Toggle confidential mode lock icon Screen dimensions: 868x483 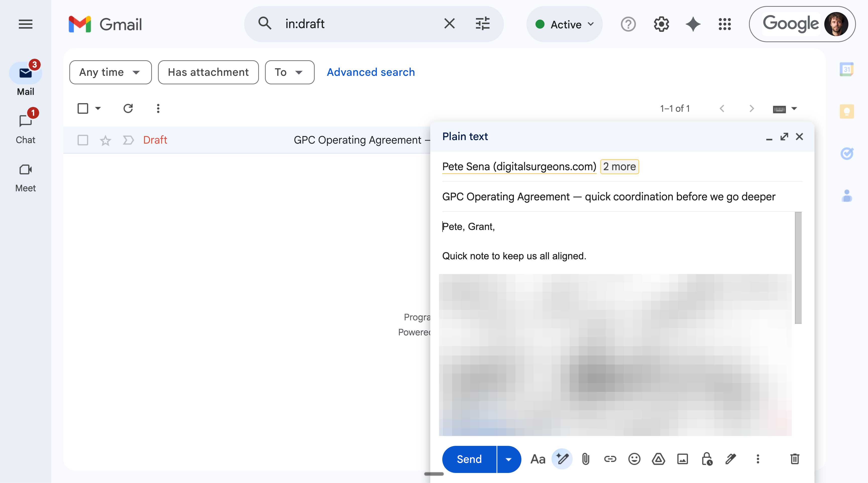click(707, 459)
